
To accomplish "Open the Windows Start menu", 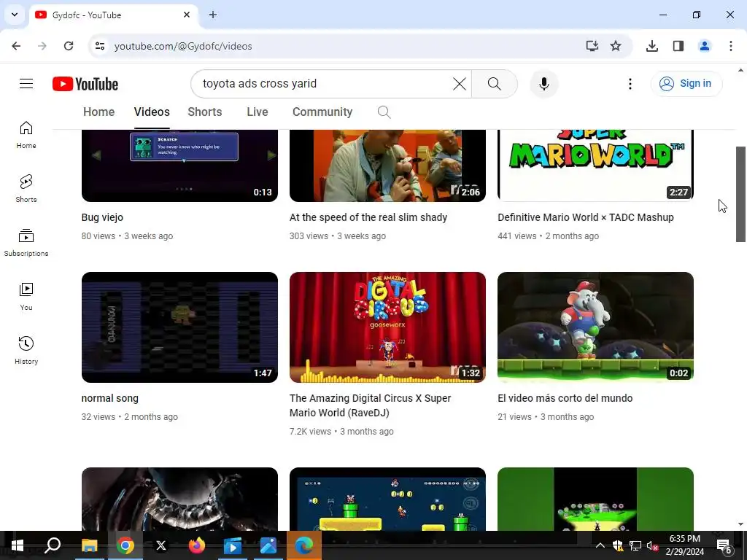I will (x=18, y=545).
